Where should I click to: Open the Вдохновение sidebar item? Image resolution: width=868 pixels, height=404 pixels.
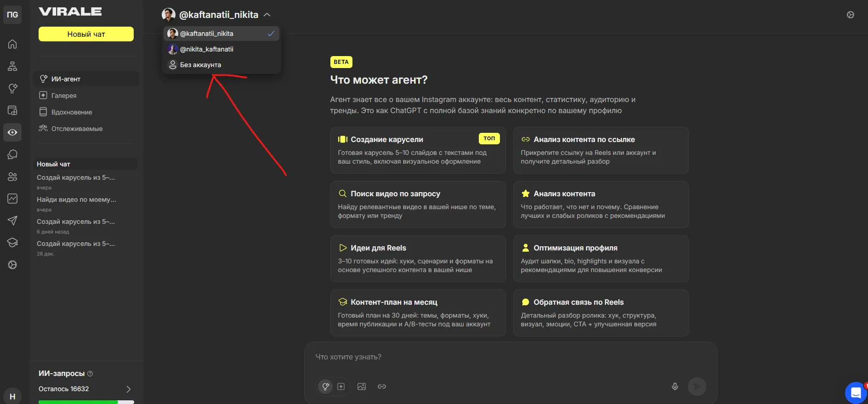pyautogui.click(x=86, y=112)
